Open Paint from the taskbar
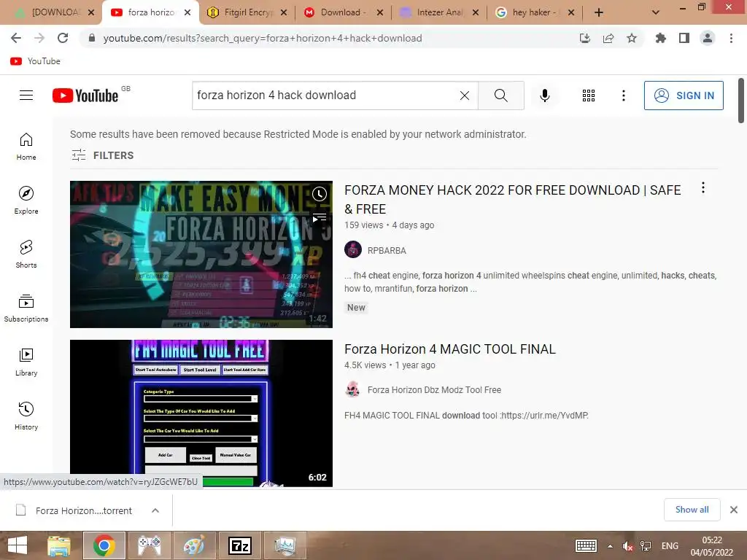 pos(194,545)
